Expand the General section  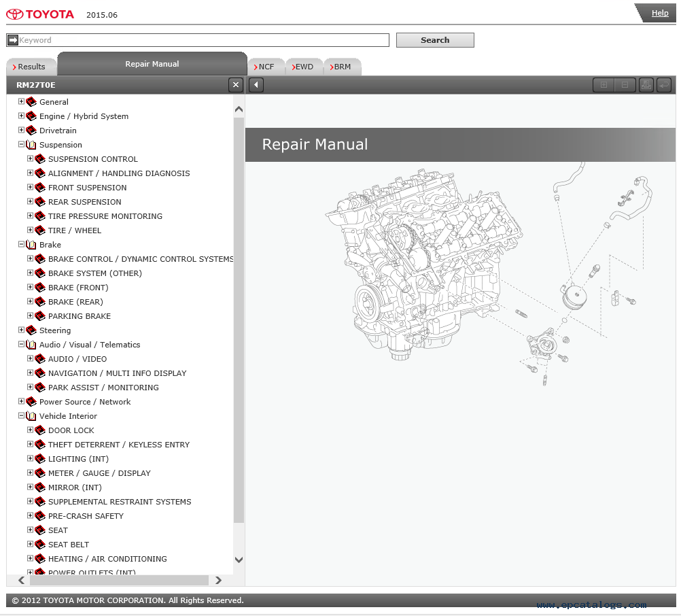pos(21,101)
